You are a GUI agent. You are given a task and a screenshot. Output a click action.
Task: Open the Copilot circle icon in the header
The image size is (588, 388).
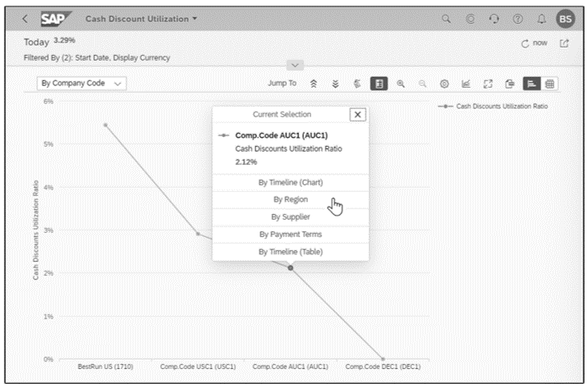coord(470,19)
